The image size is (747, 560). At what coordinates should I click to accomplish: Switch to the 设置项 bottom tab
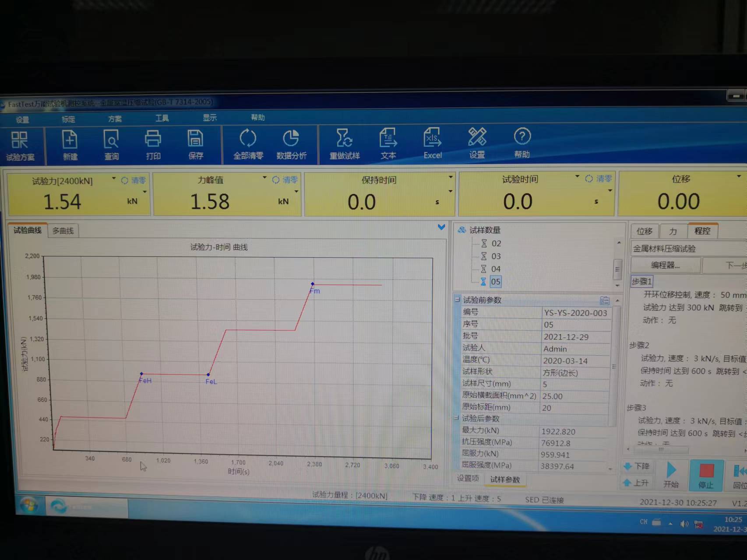(468, 478)
